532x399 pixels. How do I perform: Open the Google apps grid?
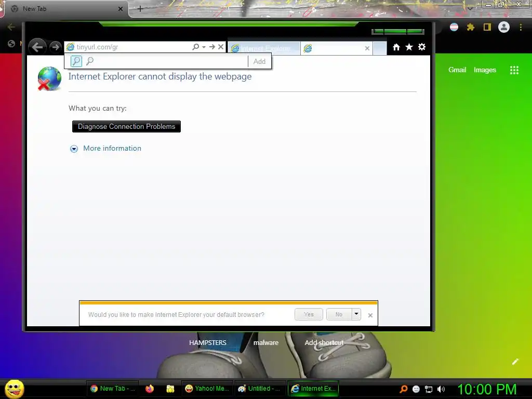514,70
